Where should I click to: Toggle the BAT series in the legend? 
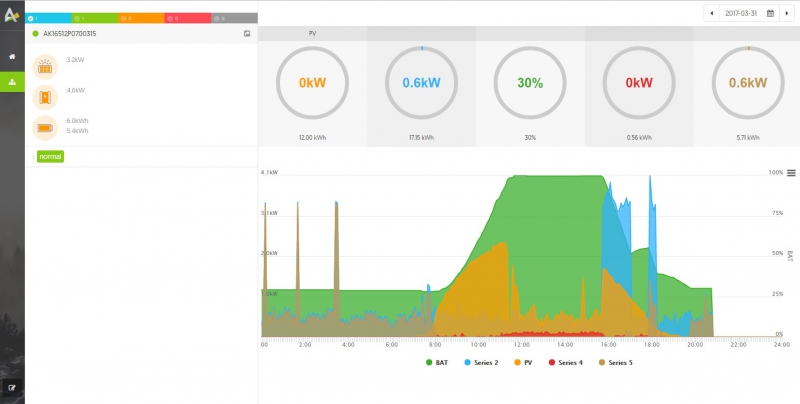[437, 363]
